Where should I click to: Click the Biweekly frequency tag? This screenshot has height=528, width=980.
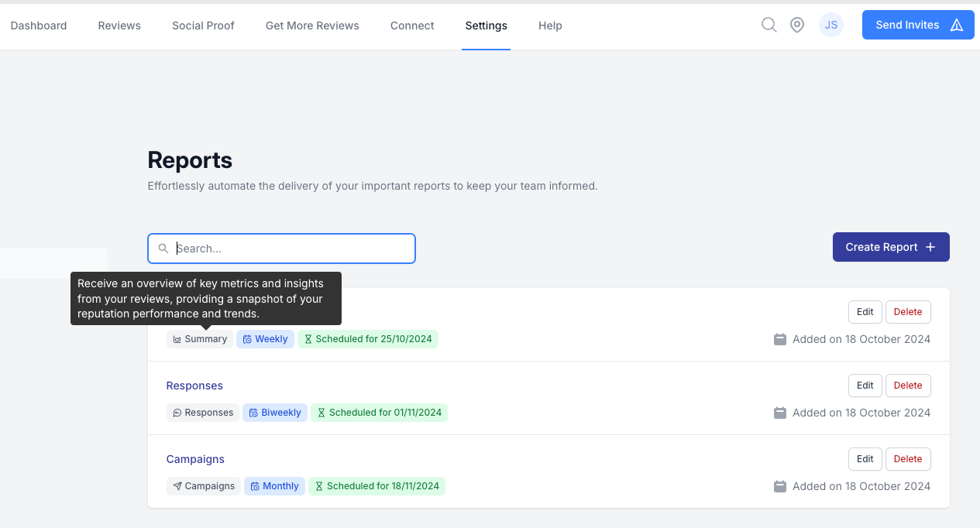(x=275, y=413)
